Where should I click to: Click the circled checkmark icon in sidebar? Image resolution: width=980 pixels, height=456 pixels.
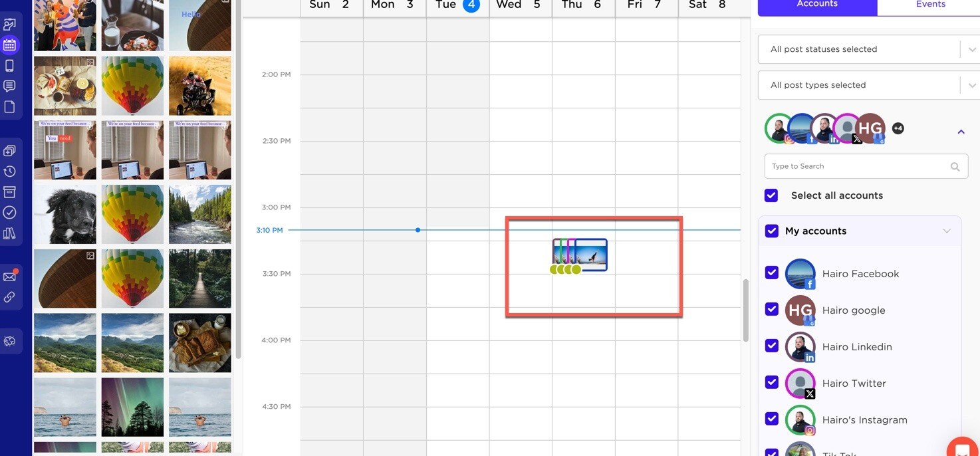coord(9,213)
